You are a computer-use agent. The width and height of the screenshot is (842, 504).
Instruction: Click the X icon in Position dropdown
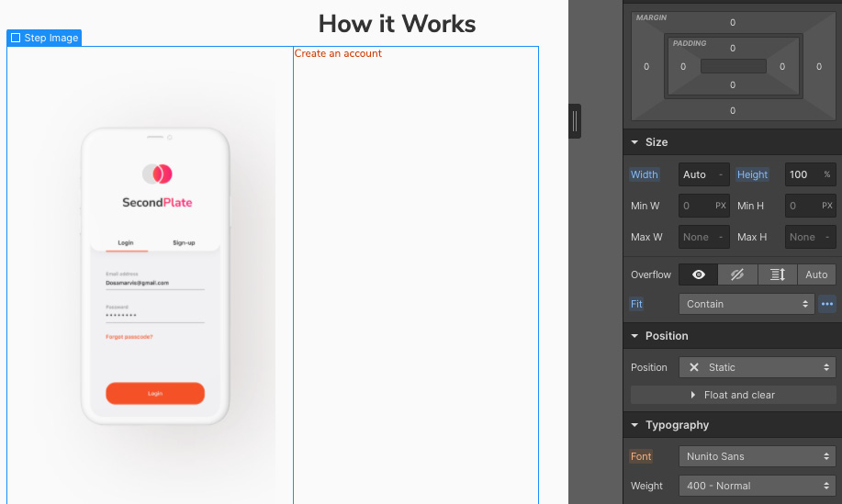coord(694,367)
